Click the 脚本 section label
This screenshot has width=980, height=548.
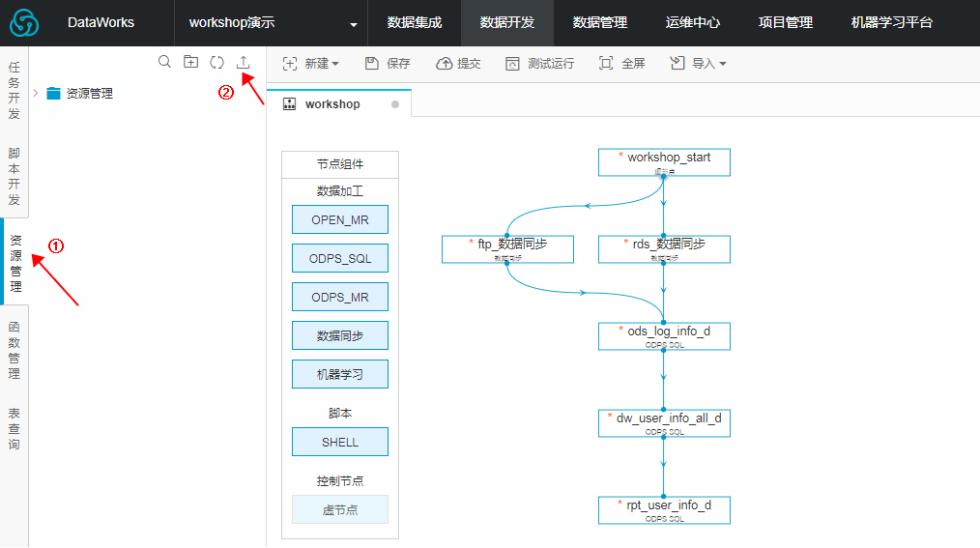[340, 414]
